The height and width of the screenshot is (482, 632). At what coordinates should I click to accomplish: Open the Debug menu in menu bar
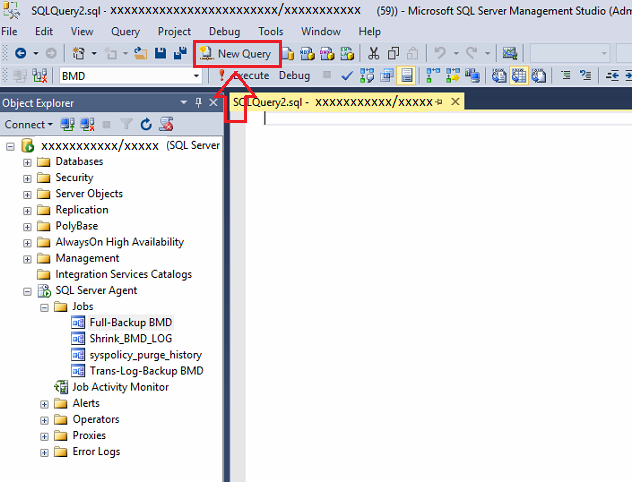coord(225,31)
